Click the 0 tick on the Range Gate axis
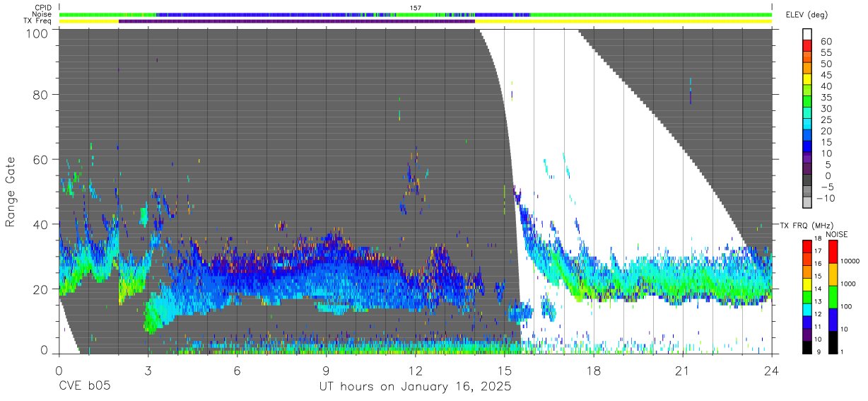This screenshot has width=868, height=401. pos(45,351)
